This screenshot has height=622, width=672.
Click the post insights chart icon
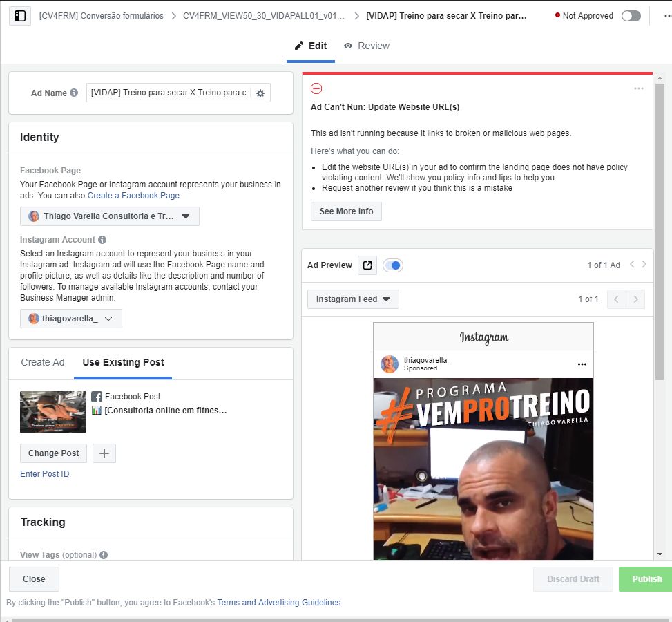coord(97,410)
